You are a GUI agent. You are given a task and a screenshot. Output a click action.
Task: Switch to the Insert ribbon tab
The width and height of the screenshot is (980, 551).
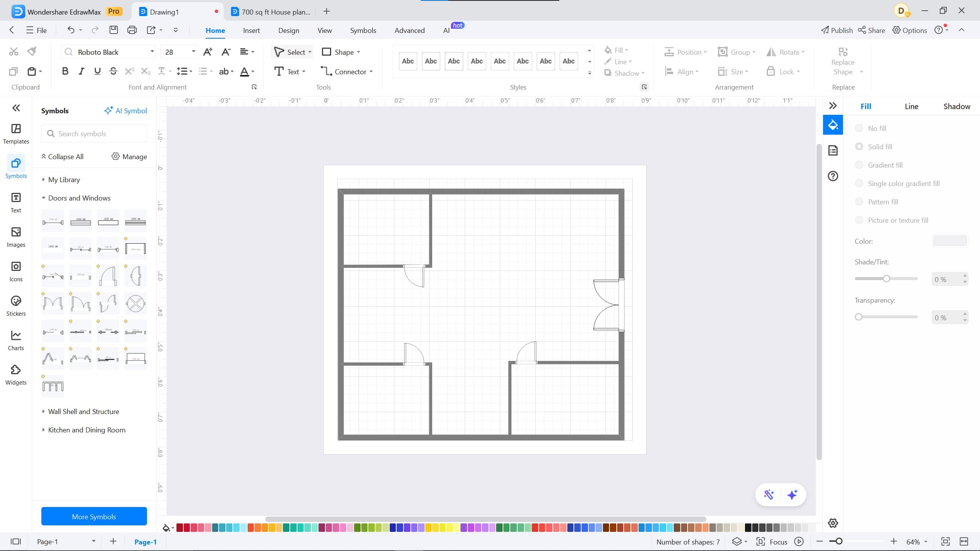(x=251, y=30)
